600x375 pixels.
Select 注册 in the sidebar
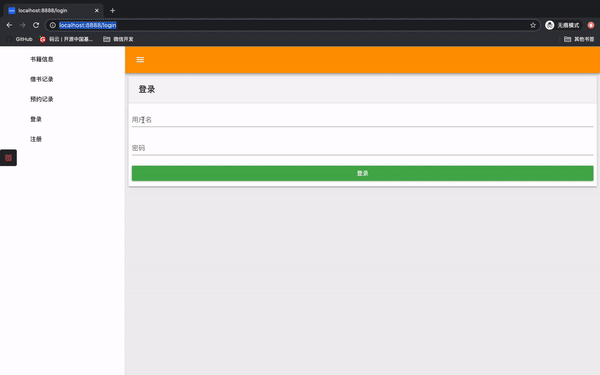(36, 139)
